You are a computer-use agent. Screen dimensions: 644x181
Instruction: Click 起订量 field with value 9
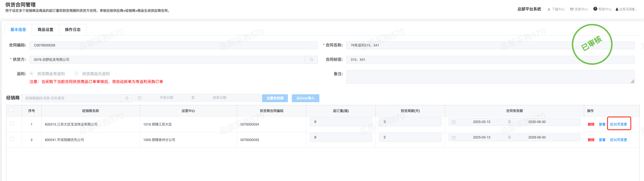point(341,122)
